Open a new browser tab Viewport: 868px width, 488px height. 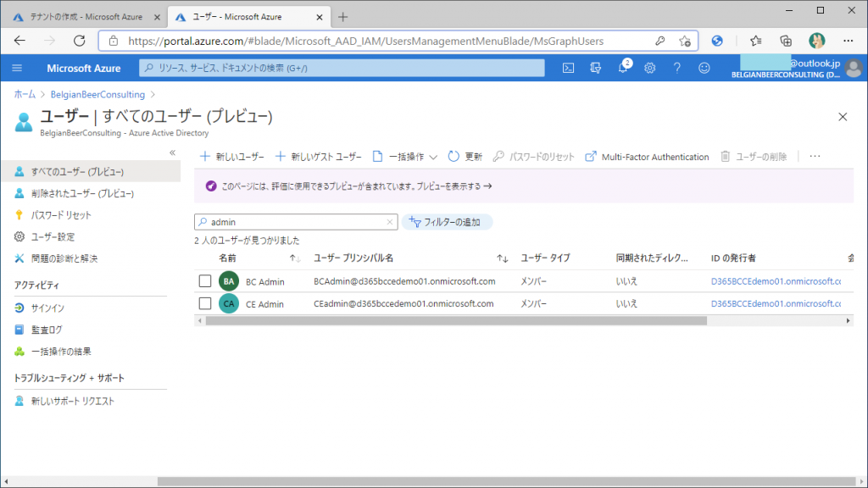point(342,17)
